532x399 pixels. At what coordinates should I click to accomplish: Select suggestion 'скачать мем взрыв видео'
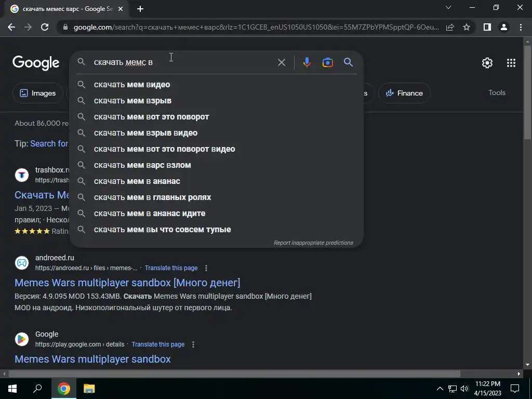click(x=217, y=133)
